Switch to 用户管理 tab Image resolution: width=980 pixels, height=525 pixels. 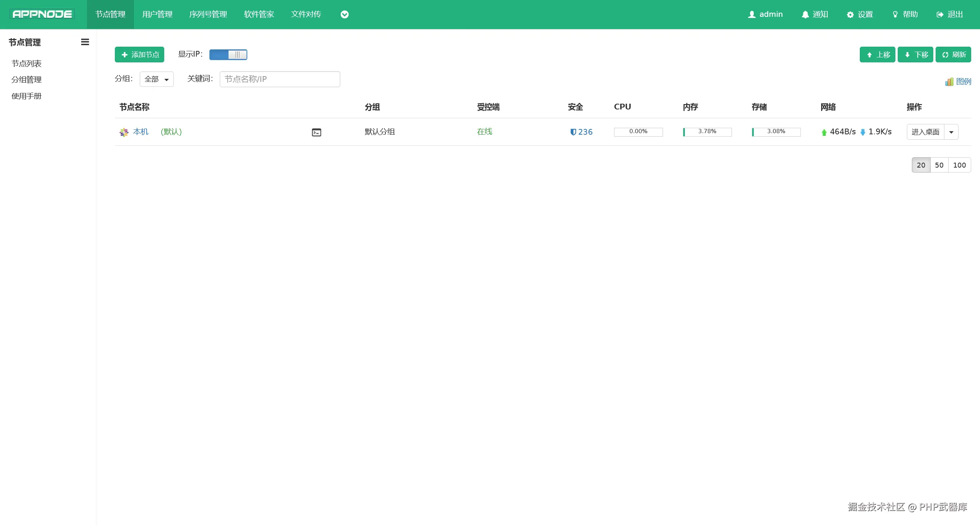coord(157,15)
